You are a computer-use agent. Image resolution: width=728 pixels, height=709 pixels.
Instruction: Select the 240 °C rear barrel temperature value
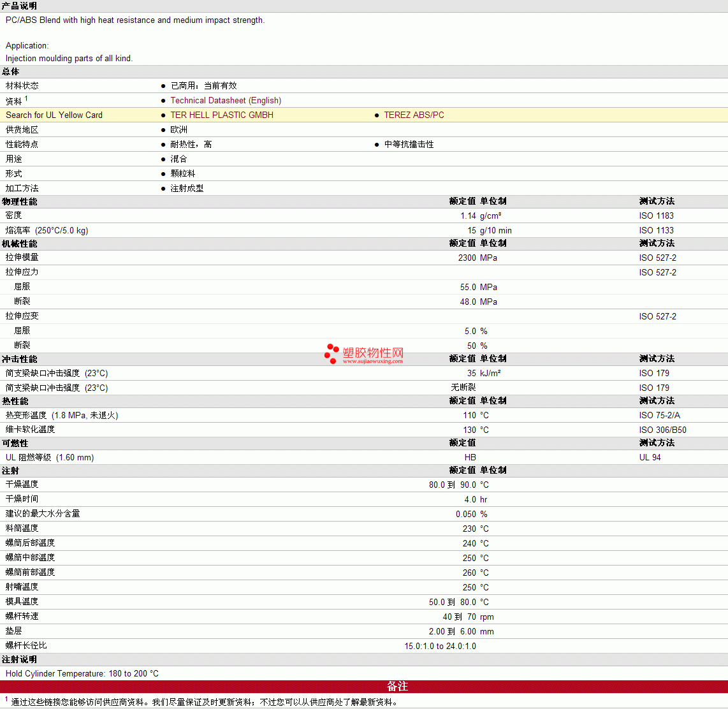click(x=476, y=544)
